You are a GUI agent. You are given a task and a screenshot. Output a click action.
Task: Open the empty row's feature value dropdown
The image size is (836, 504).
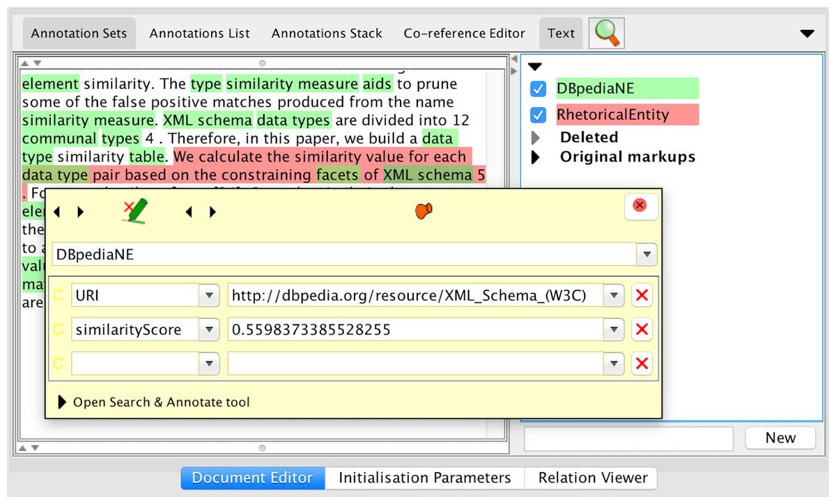[613, 363]
